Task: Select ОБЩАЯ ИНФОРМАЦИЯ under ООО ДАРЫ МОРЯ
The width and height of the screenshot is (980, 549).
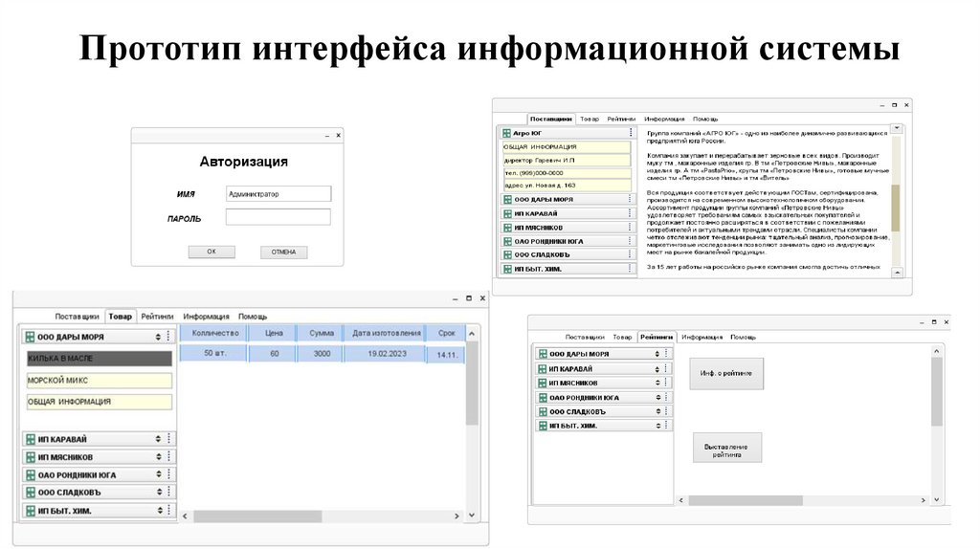Action: click(x=99, y=402)
